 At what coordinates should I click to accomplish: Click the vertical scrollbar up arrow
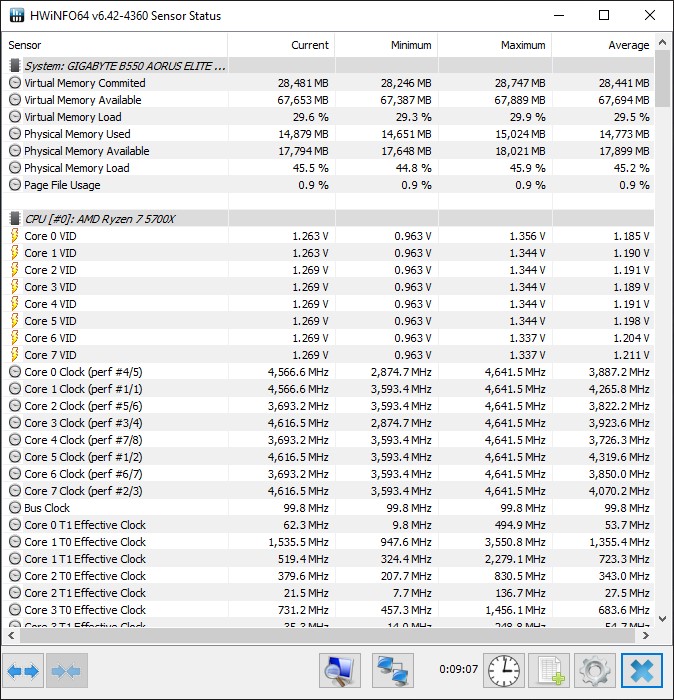tap(662, 43)
